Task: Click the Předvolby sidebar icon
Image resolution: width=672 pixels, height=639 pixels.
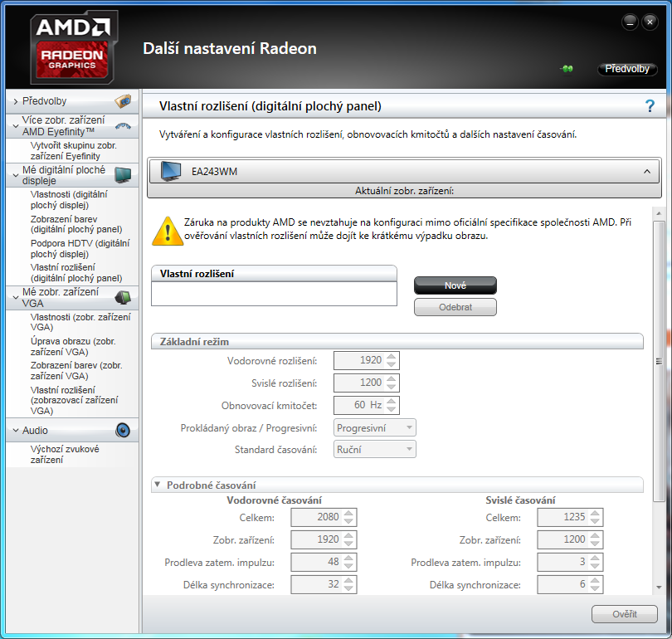Action: pyautogui.click(x=122, y=101)
